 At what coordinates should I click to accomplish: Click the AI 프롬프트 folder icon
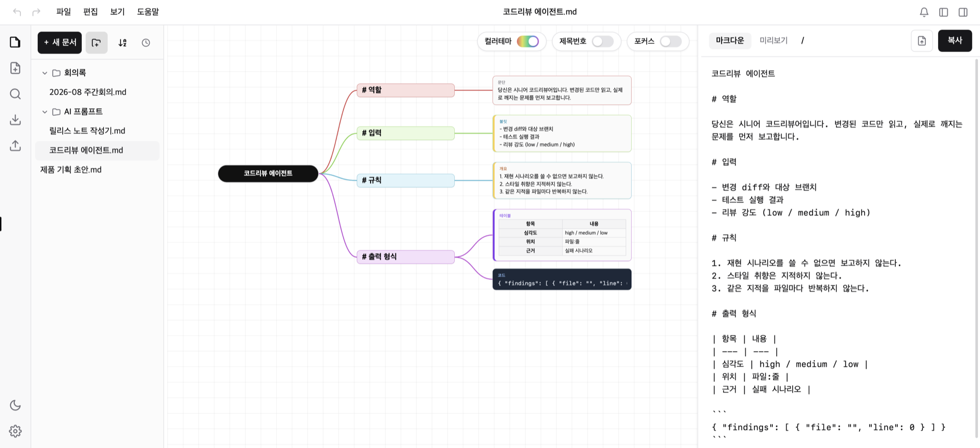pyautogui.click(x=57, y=112)
